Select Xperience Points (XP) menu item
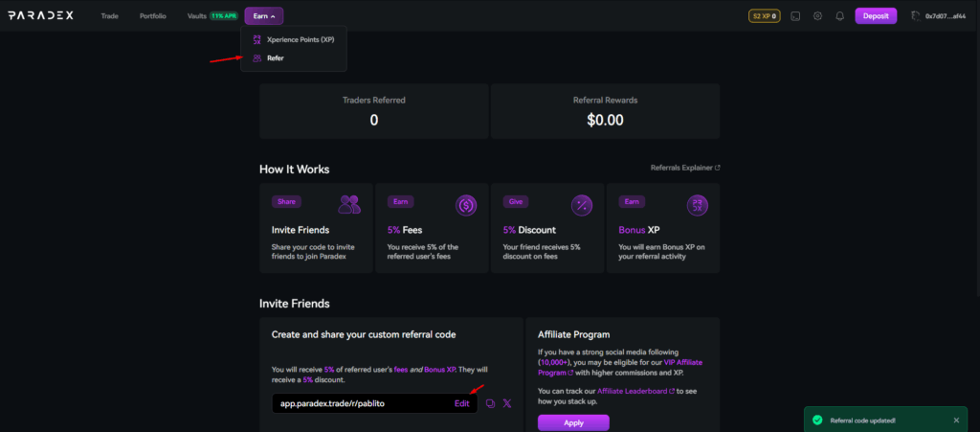The image size is (980, 432). [x=293, y=39]
